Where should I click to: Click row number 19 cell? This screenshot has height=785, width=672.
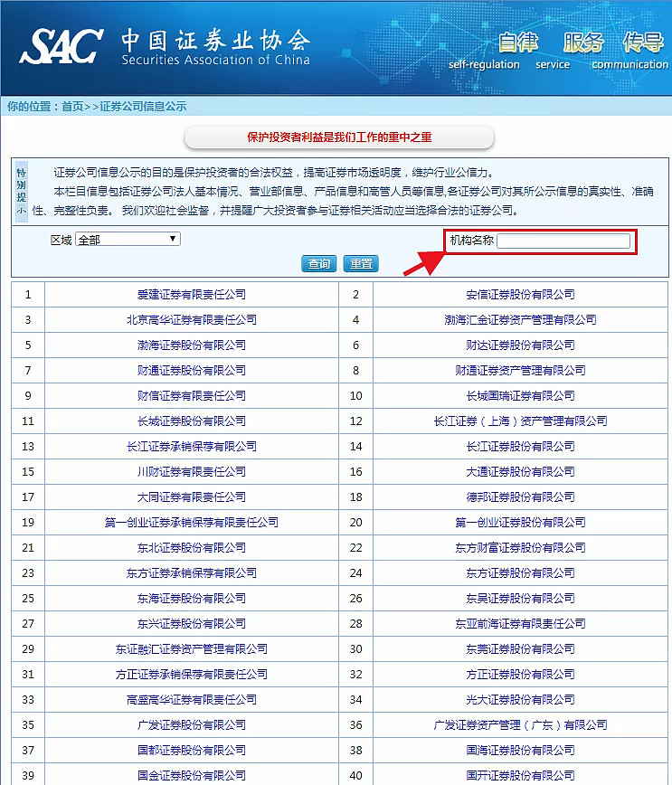[x=28, y=522]
